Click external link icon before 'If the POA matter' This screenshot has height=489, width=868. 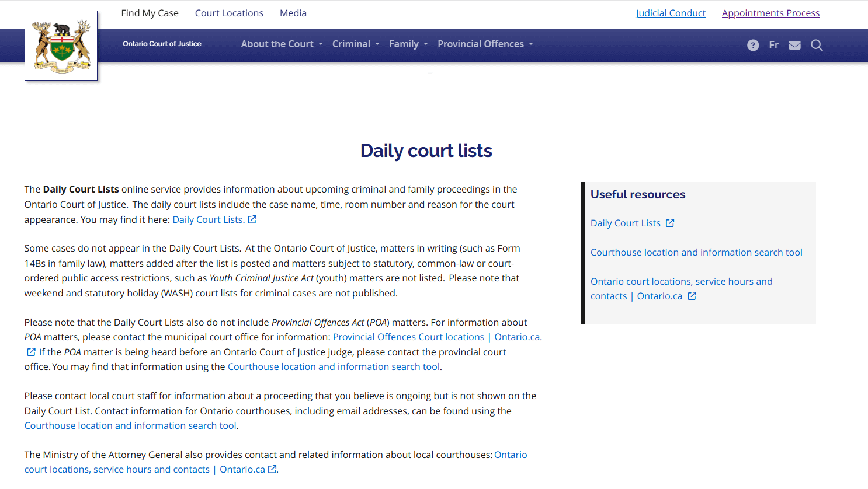(31, 352)
